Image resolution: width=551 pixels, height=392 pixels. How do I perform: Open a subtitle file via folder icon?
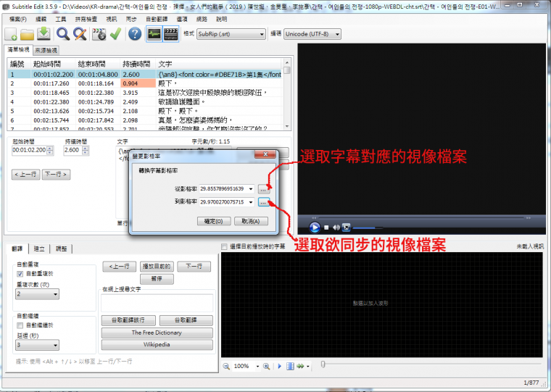click(x=27, y=34)
